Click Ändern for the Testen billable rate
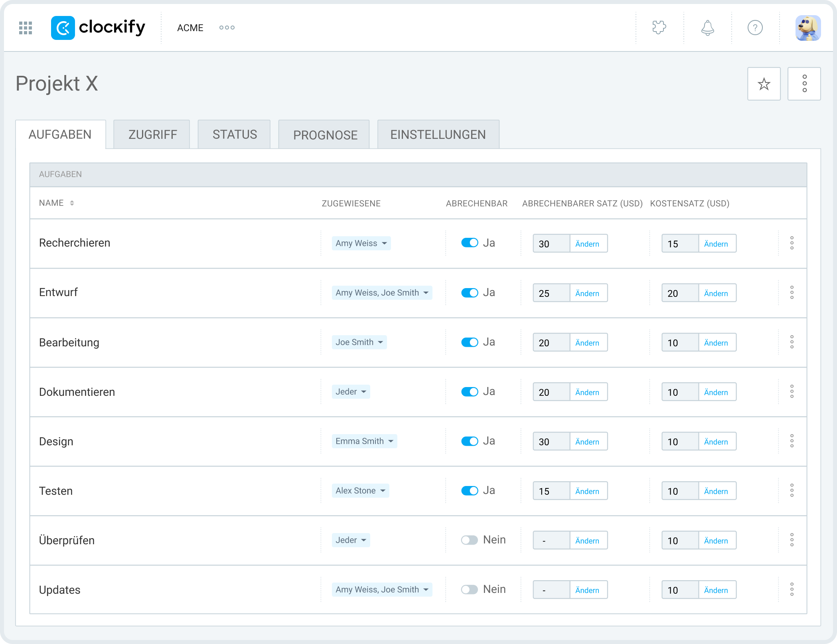Screen dimensions: 837x644 (587, 491)
